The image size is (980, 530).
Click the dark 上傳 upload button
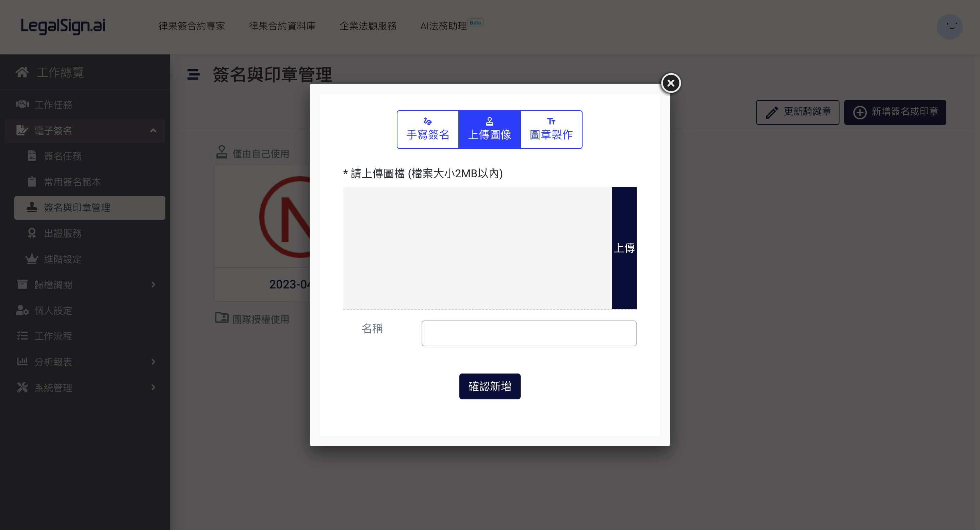pos(624,248)
